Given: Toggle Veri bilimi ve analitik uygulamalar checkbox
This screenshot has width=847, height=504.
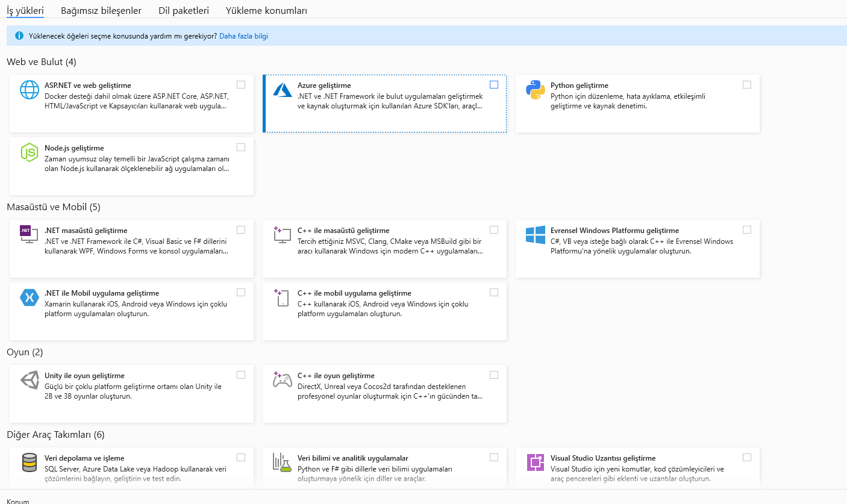Looking at the screenshot, I should pos(494,458).
